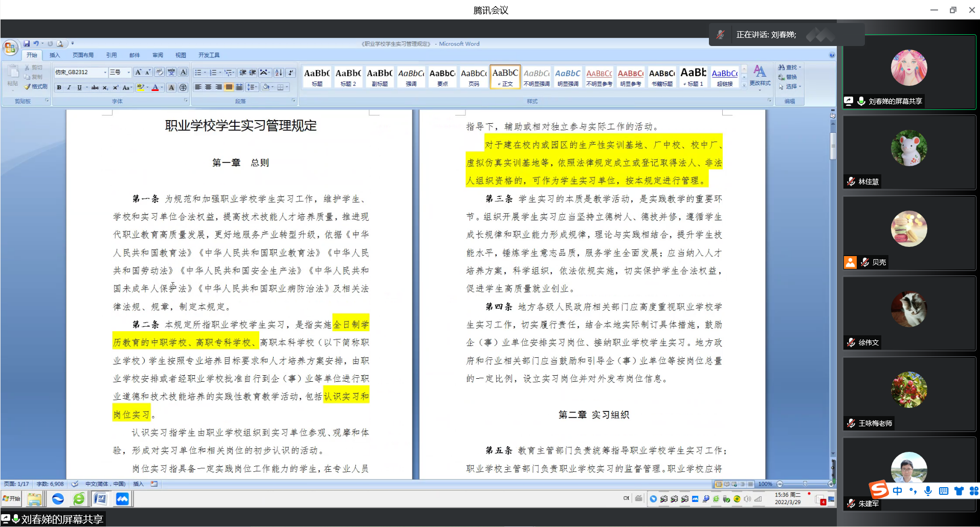This screenshot has height=527, width=980.
Task: Open the Font dialog launcher
Action: (x=186, y=101)
